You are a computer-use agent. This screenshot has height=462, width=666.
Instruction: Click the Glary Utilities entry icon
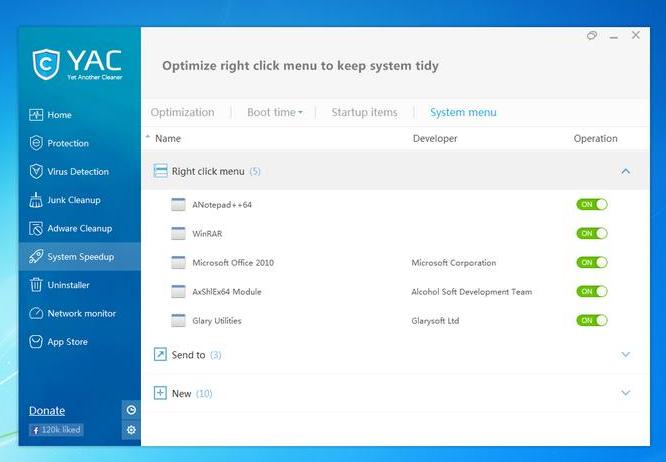178,320
